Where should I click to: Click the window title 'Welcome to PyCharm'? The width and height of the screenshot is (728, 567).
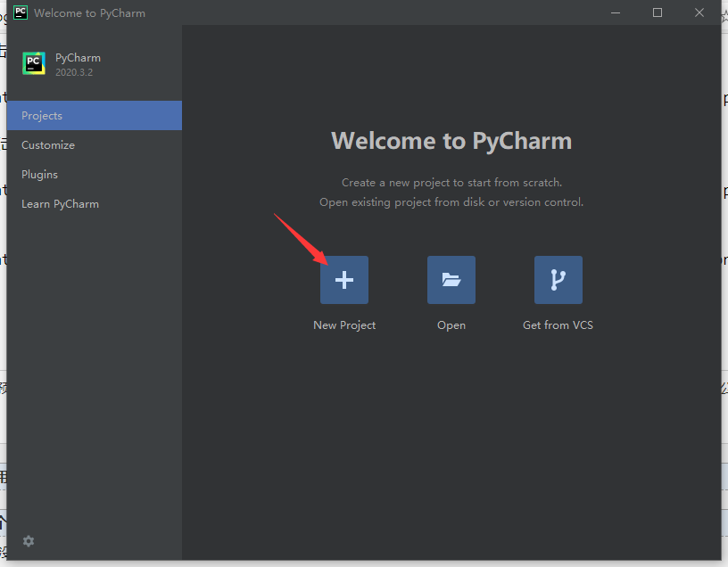pos(89,13)
